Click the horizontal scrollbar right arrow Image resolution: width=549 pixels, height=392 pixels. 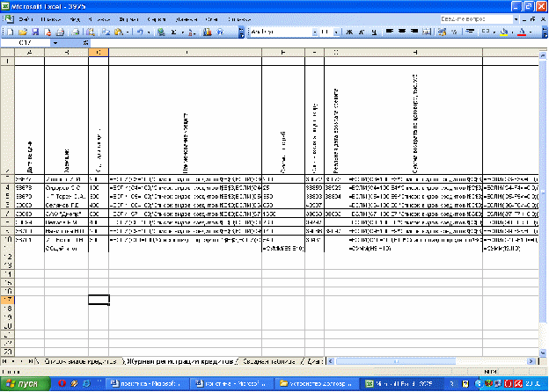(531, 361)
